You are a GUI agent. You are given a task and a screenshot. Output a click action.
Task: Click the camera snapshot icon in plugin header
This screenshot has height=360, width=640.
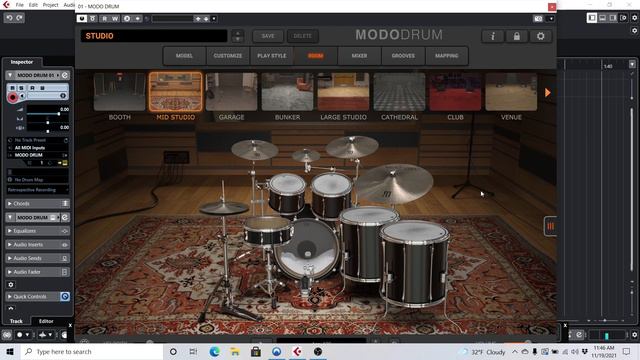(538, 19)
